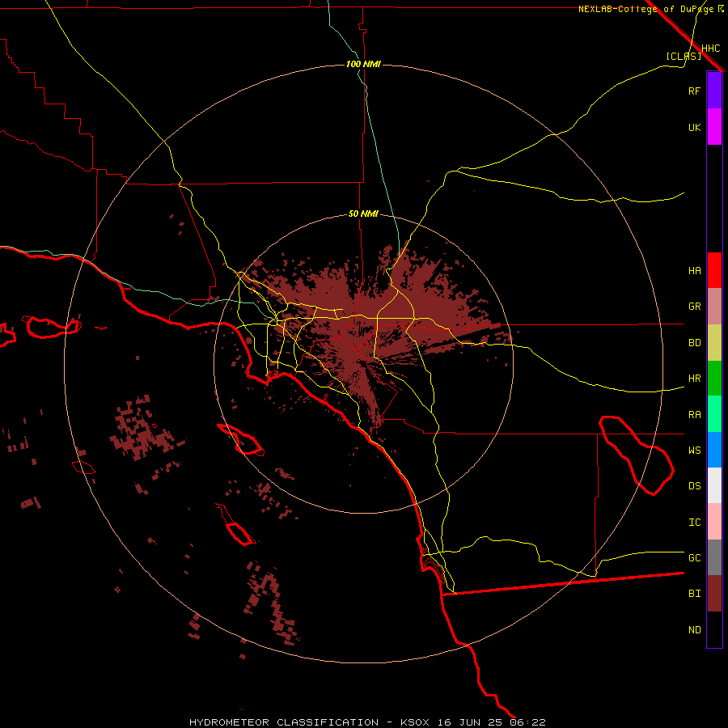Click the purple RF legend color swatch
Viewport: 728px width, 728px height.
click(x=714, y=91)
